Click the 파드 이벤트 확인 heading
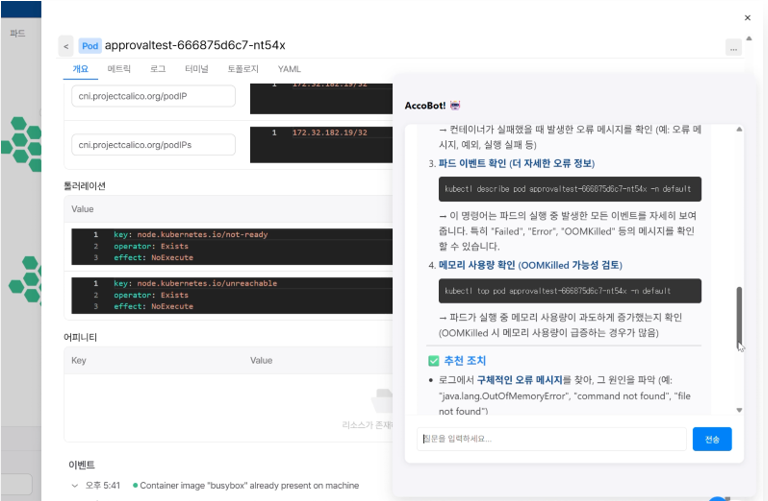 pos(516,164)
